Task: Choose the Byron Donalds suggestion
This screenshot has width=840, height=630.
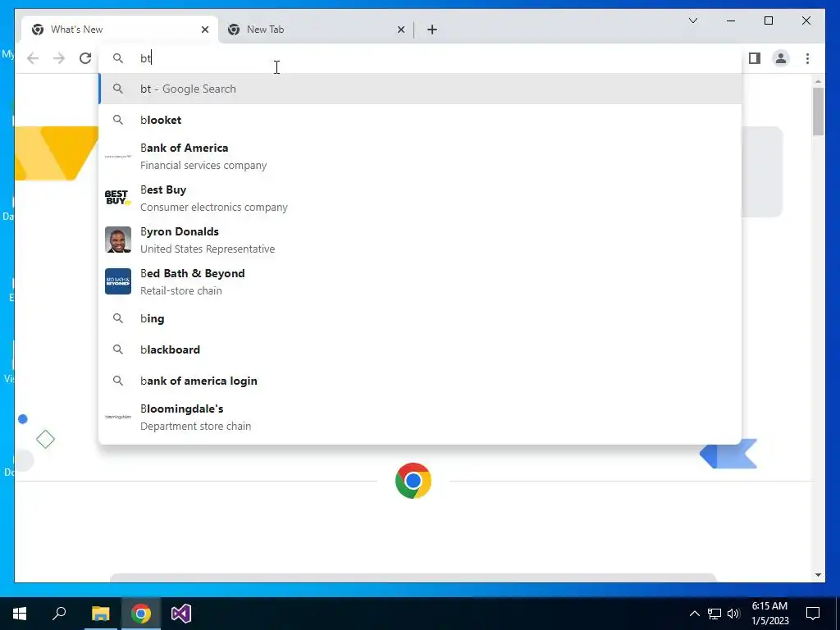Action: pyautogui.click(x=420, y=240)
